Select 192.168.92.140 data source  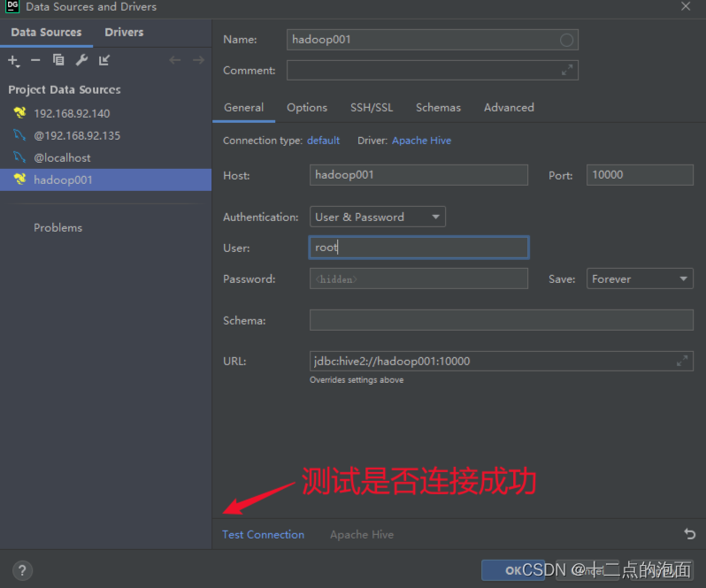pyautogui.click(x=106, y=113)
